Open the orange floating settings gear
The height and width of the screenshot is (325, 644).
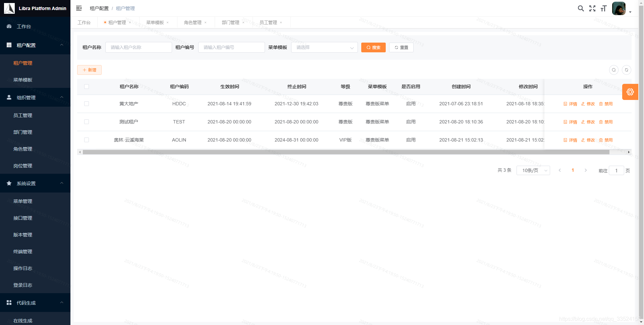pos(630,92)
